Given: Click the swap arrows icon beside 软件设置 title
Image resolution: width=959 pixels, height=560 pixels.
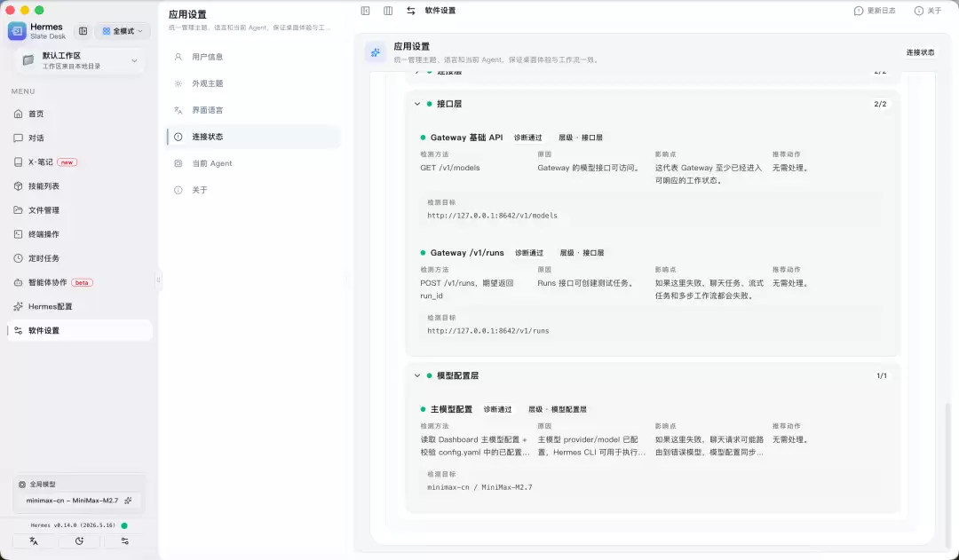Looking at the screenshot, I should pos(410,11).
